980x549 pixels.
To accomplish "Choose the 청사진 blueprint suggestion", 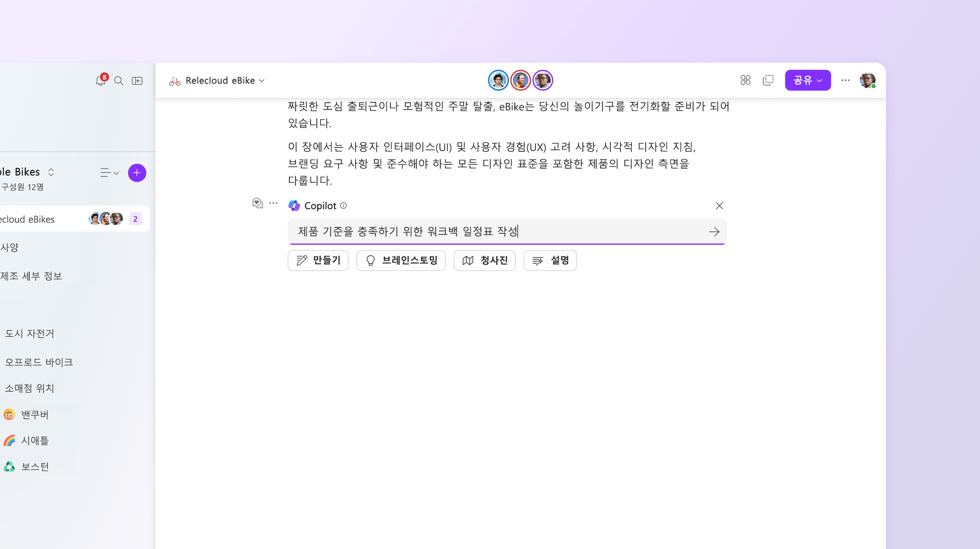I will [x=485, y=260].
